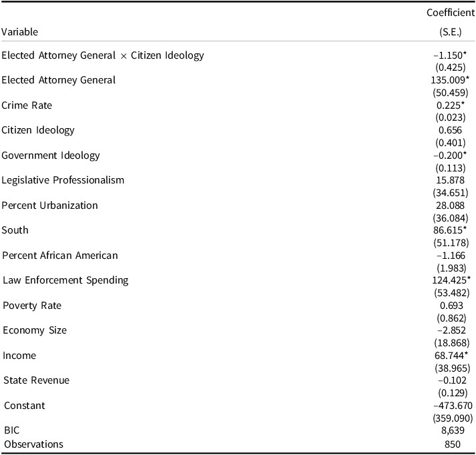Screen dimensions: 476x455
Task: Click the Crime Rate variable label
Action: click(x=27, y=105)
